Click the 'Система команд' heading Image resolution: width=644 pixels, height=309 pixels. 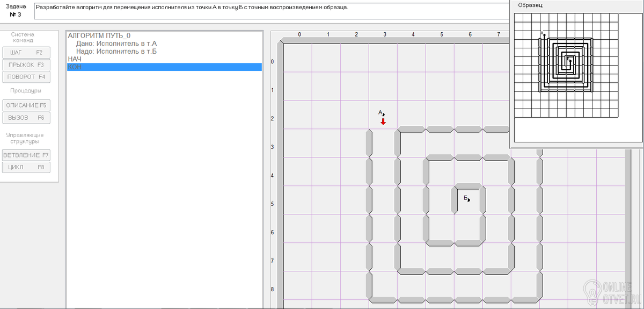pyautogui.click(x=23, y=37)
